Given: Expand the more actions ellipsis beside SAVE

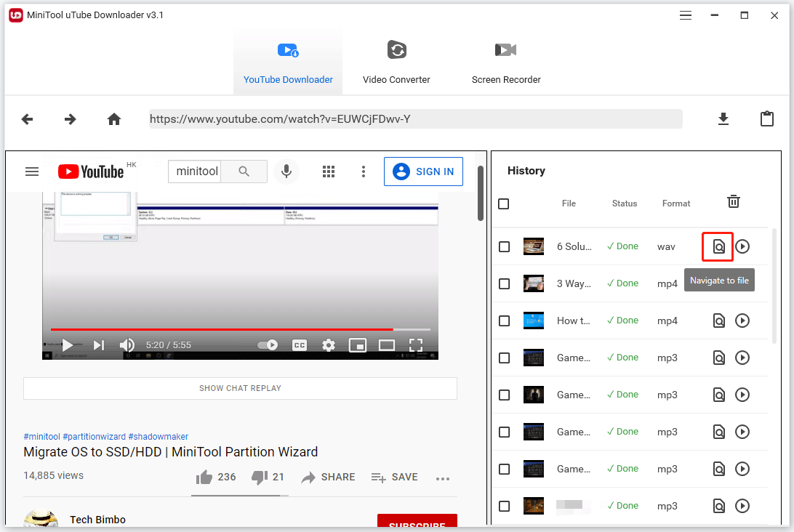Looking at the screenshot, I should tap(443, 478).
